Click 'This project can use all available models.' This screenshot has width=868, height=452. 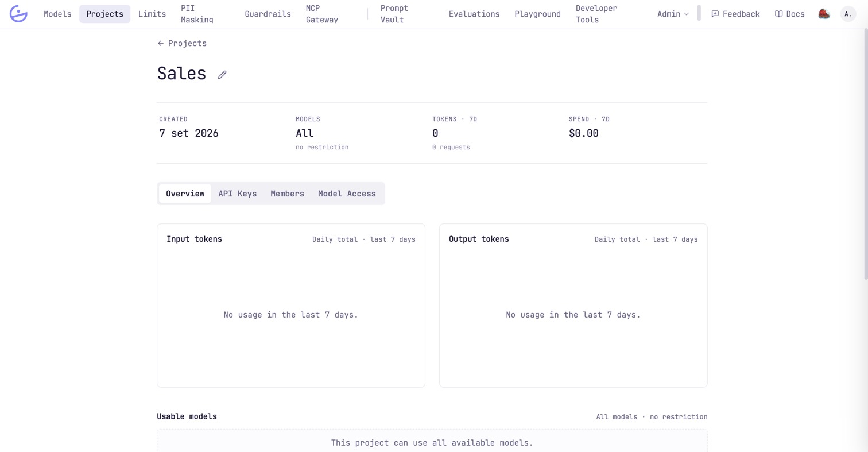(x=432, y=443)
